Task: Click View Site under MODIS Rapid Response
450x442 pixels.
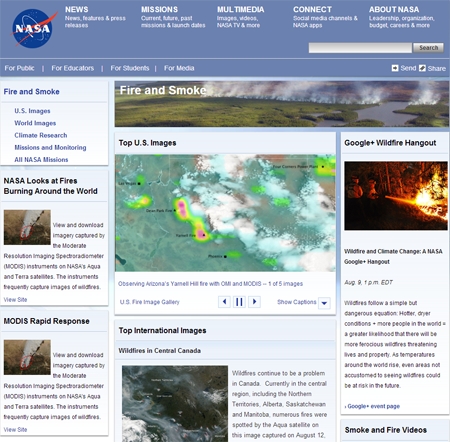Action: (15, 430)
